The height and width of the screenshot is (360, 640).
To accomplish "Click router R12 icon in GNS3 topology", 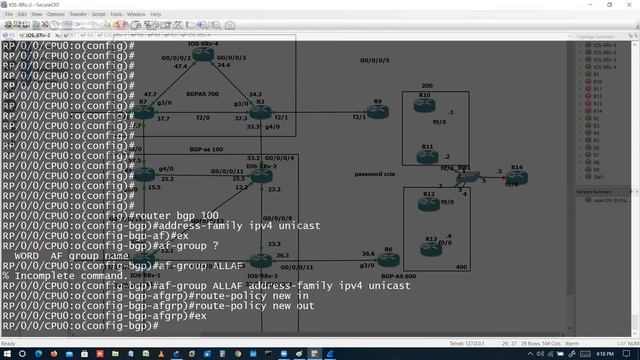I will coord(429,204).
